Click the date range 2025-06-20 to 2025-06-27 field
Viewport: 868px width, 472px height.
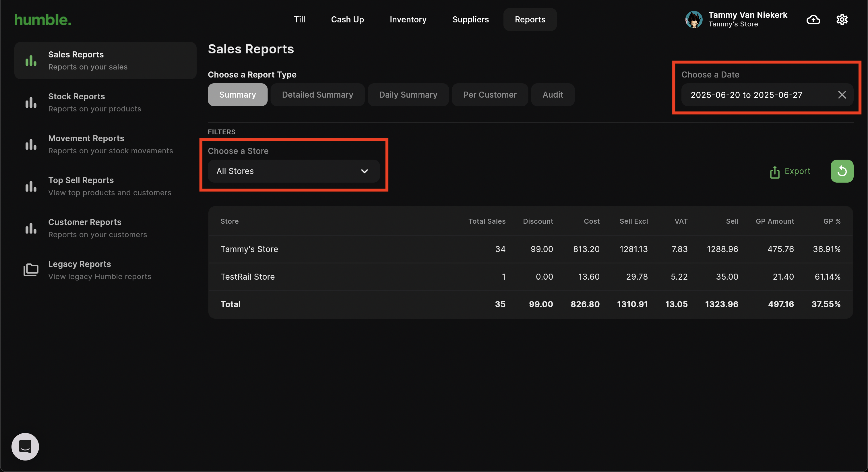point(767,95)
